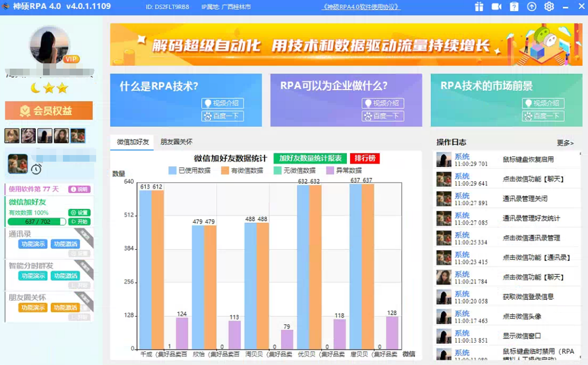Select the fifth highlighted account thumbnail
Viewport: 588px width, 365px height.
78,136
